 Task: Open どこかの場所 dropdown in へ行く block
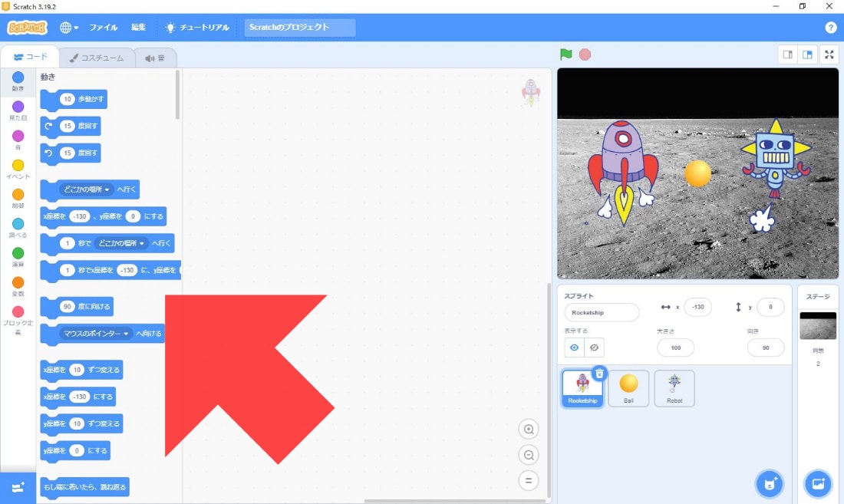coord(87,189)
